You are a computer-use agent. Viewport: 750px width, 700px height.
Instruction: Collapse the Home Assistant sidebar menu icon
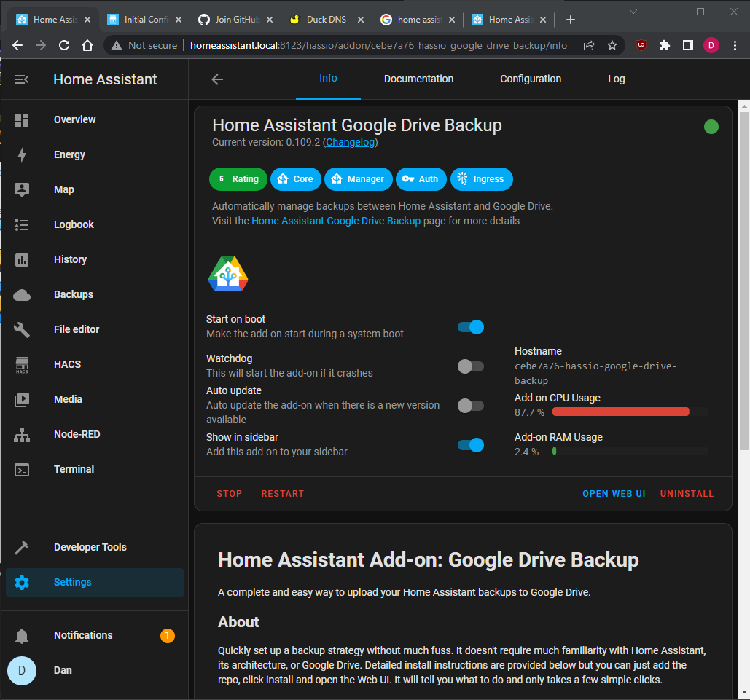click(x=22, y=79)
